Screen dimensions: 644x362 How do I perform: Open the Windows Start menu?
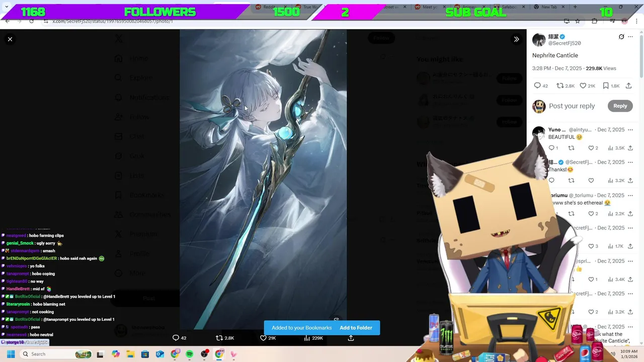(11, 354)
